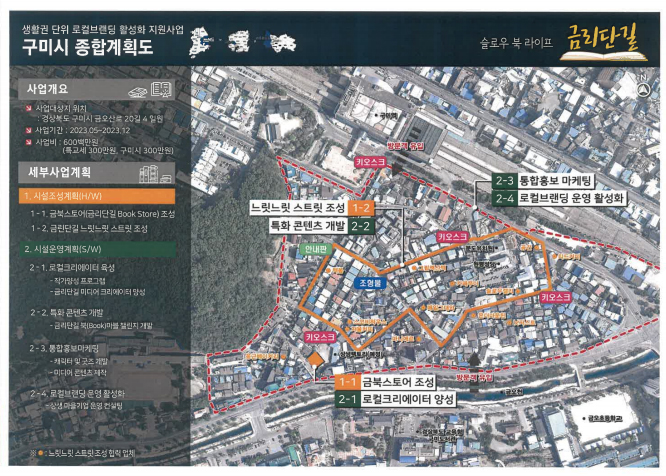The width and height of the screenshot is (666, 476).
Task: Click the green 2-4 number box on the map
Action: click(505, 198)
